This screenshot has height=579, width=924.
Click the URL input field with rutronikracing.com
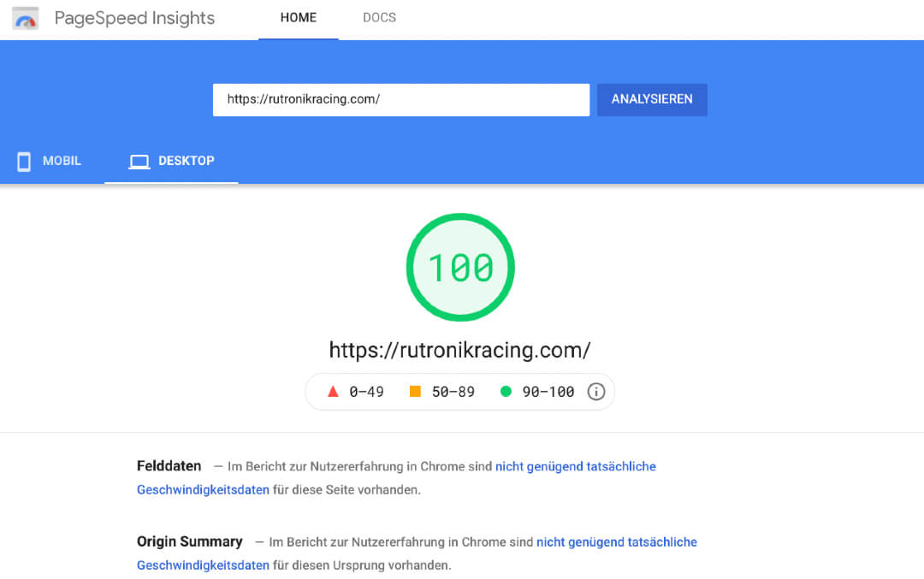point(400,99)
